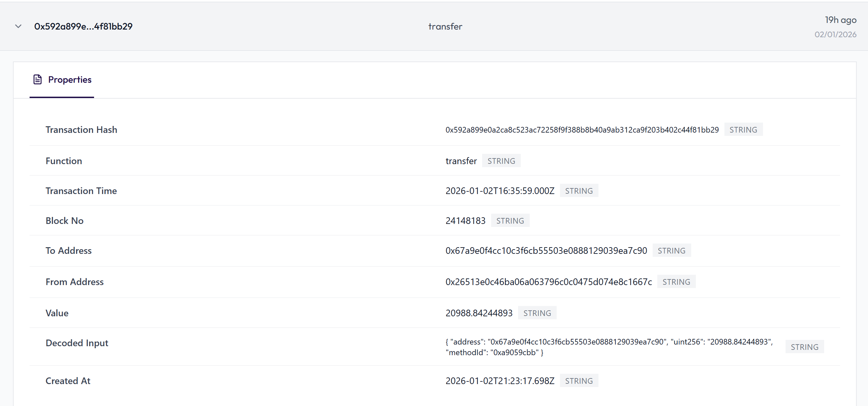Click the STRING tag near To Address

pyautogui.click(x=672, y=250)
